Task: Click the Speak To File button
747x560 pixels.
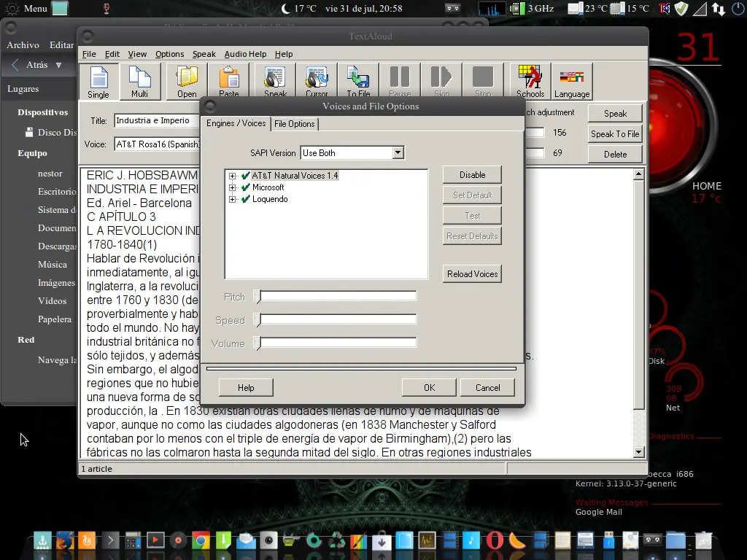Action: tap(615, 134)
